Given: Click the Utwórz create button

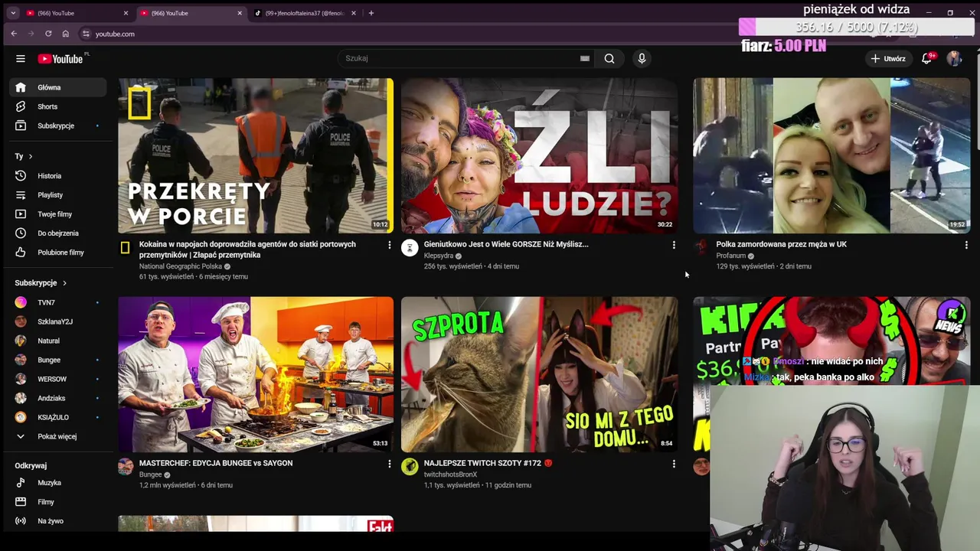Looking at the screenshot, I should (888, 58).
